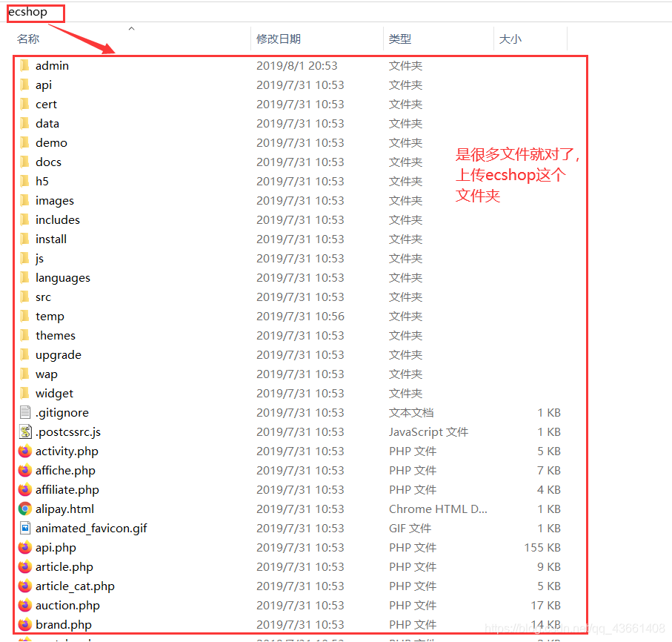Select the file name affiche.php
Screen dimensions: 672x642
pyautogui.click(x=66, y=471)
